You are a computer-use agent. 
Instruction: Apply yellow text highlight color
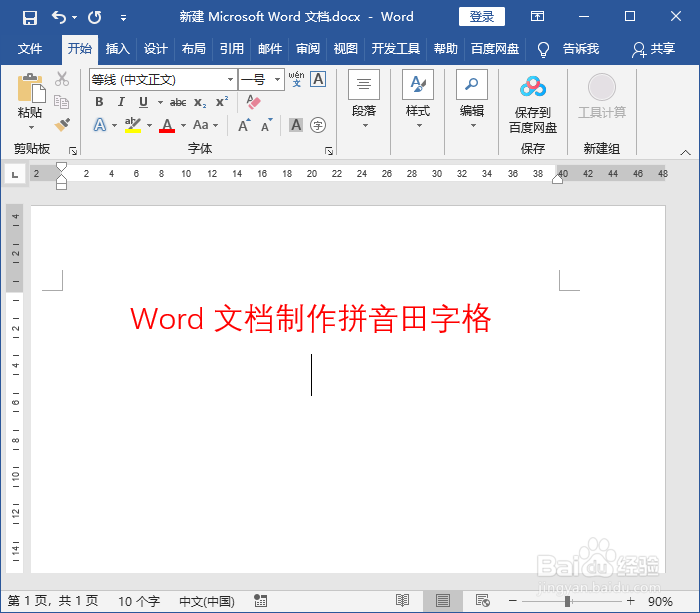coord(133,125)
